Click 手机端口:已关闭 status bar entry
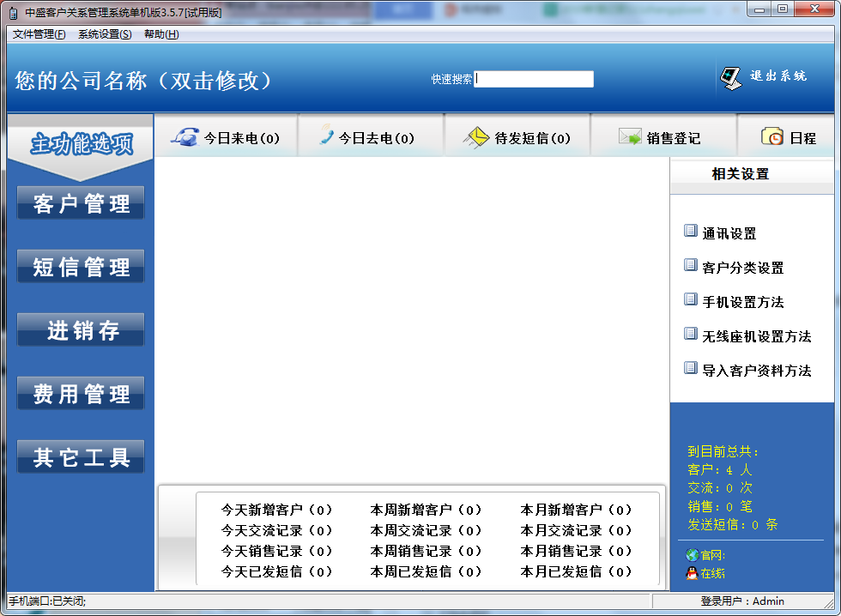The height and width of the screenshot is (616, 841). (47, 601)
